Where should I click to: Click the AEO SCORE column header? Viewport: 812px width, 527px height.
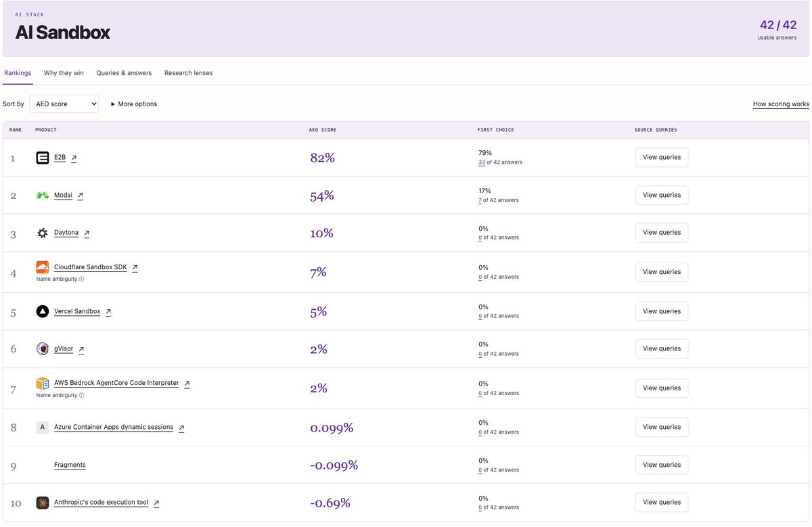click(x=323, y=130)
